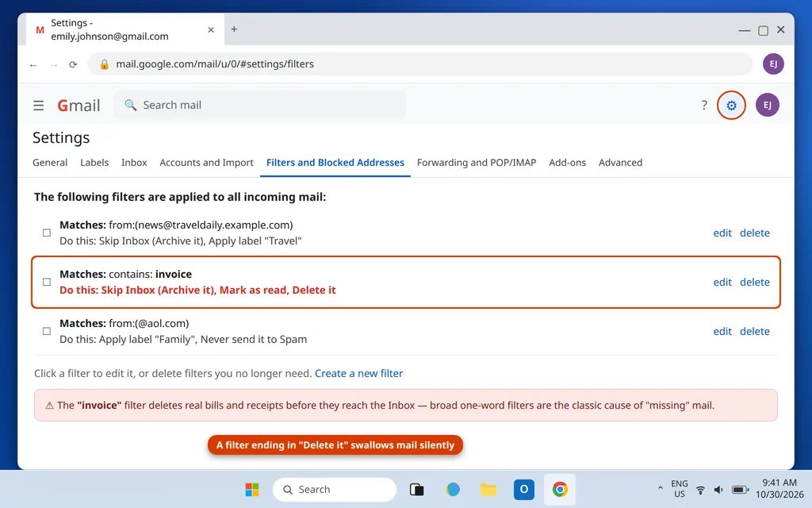The width and height of the screenshot is (812, 508).
Task: Check the traveldaily filter checkbox
Action: [47, 233]
